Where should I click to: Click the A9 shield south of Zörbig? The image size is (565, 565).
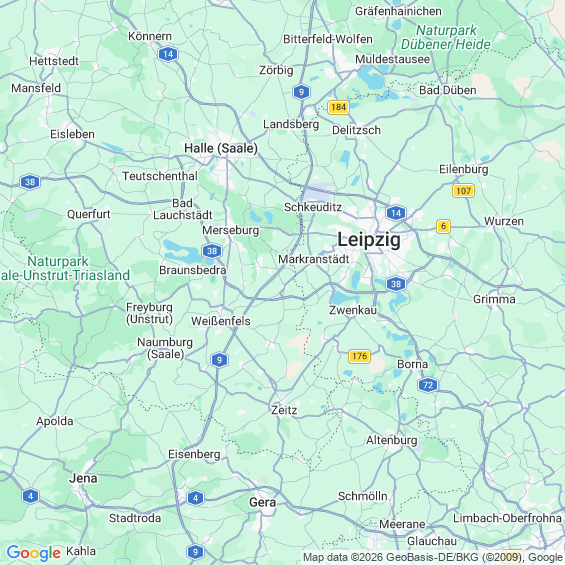click(x=301, y=92)
